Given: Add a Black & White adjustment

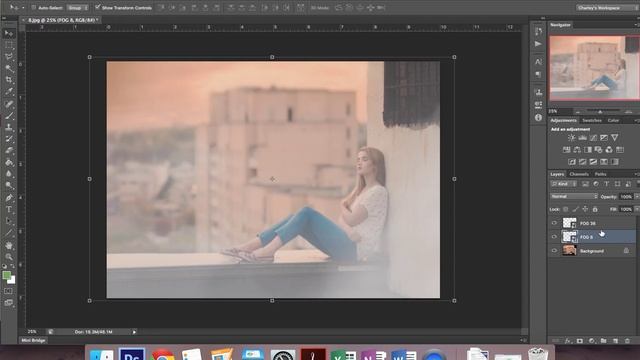Looking at the screenshot, I should (x=588, y=150).
